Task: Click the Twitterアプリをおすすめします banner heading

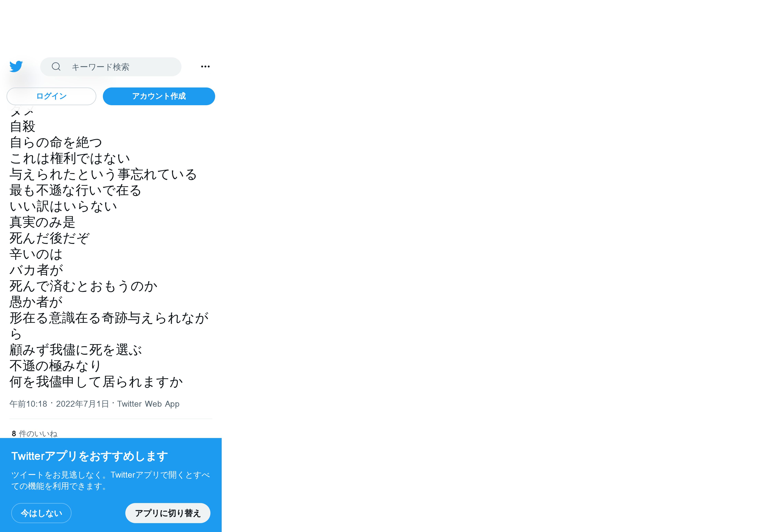Action: (x=90, y=456)
